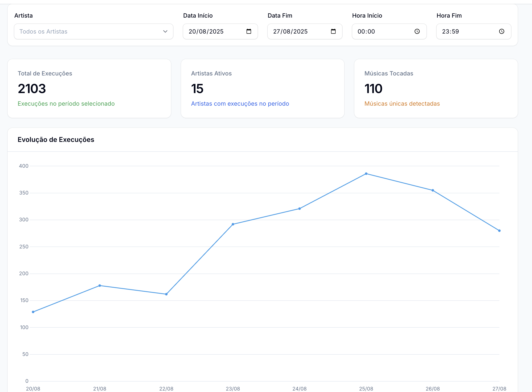This screenshot has width=532, height=392.
Task: Click the 23:59 end time value
Action: pyautogui.click(x=450, y=31)
